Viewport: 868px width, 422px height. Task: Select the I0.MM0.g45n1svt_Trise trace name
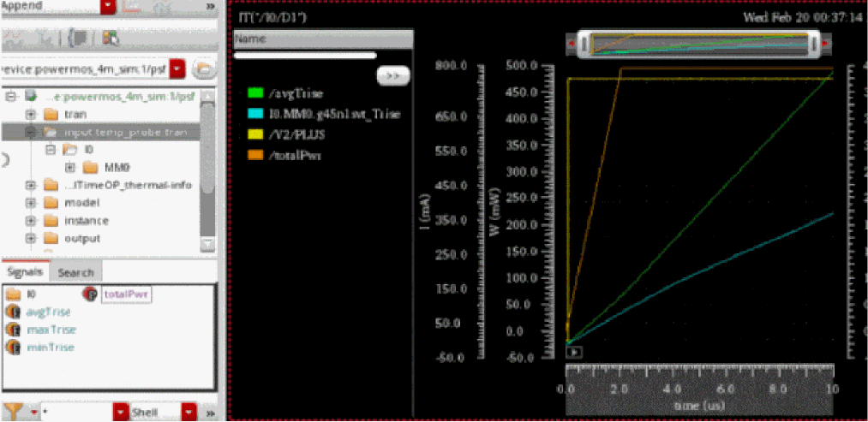pyautogui.click(x=334, y=115)
